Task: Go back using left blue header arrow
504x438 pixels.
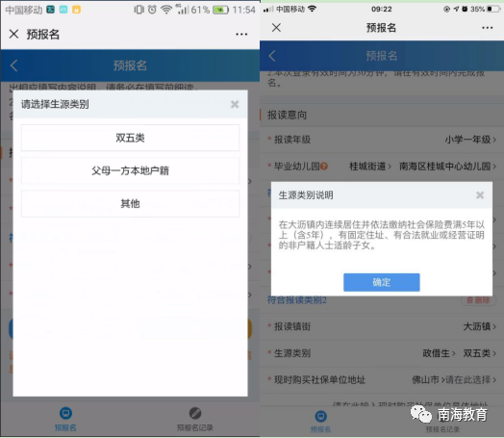Action: [13, 65]
